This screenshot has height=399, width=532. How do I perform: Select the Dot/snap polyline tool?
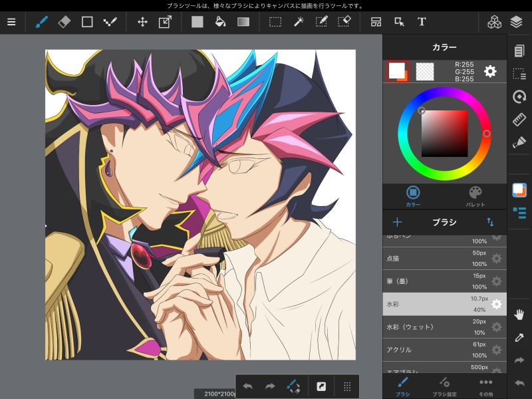coord(110,22)
